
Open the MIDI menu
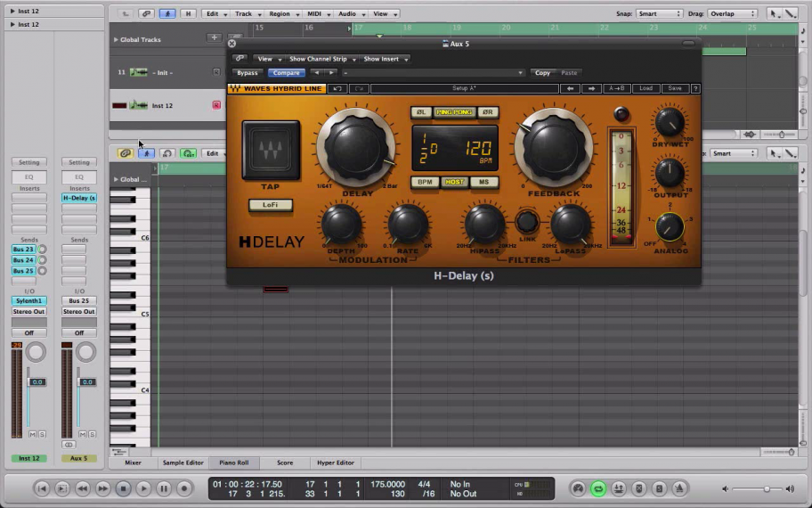tap(318, 14)
